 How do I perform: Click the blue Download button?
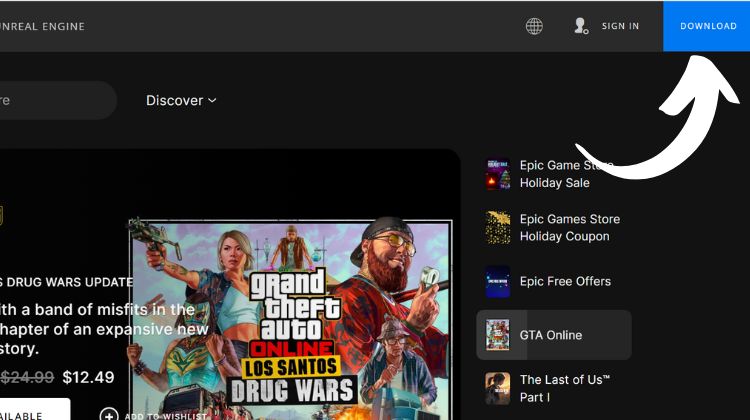(x=706, y=26)
